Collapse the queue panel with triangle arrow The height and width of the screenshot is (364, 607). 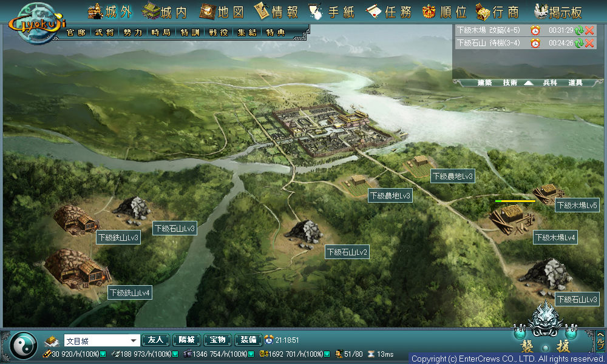coord(529,83)
